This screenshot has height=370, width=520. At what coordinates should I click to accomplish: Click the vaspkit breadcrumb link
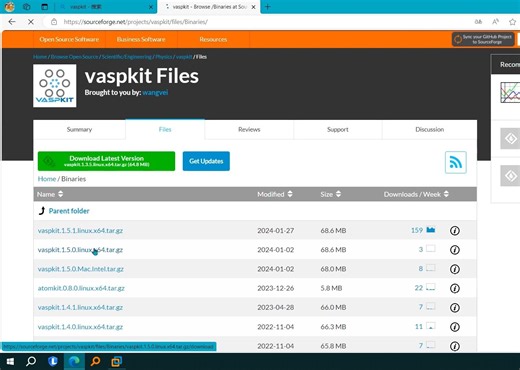184,57
